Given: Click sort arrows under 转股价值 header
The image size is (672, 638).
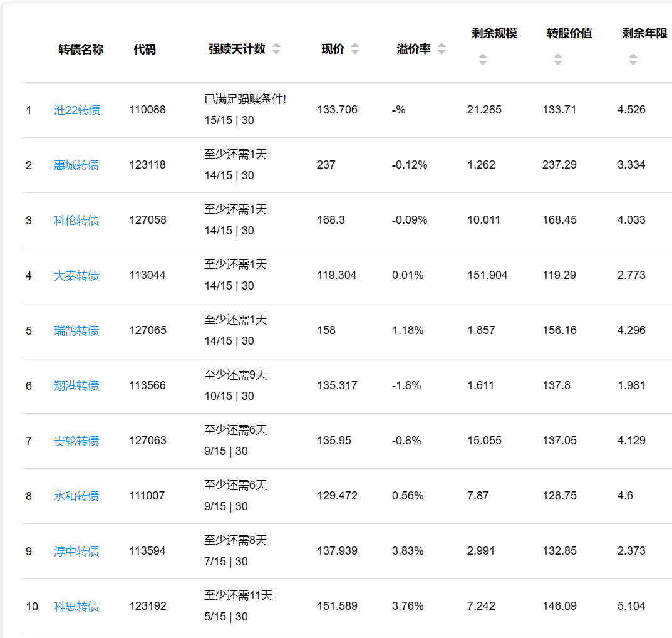Looking at the screenshot, I should tap(557, 60).
